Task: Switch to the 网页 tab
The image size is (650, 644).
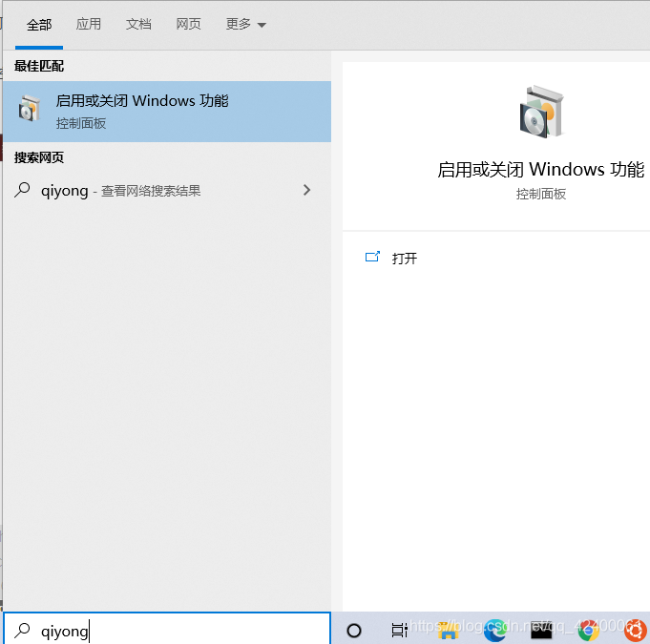Action: coord(189,24)
